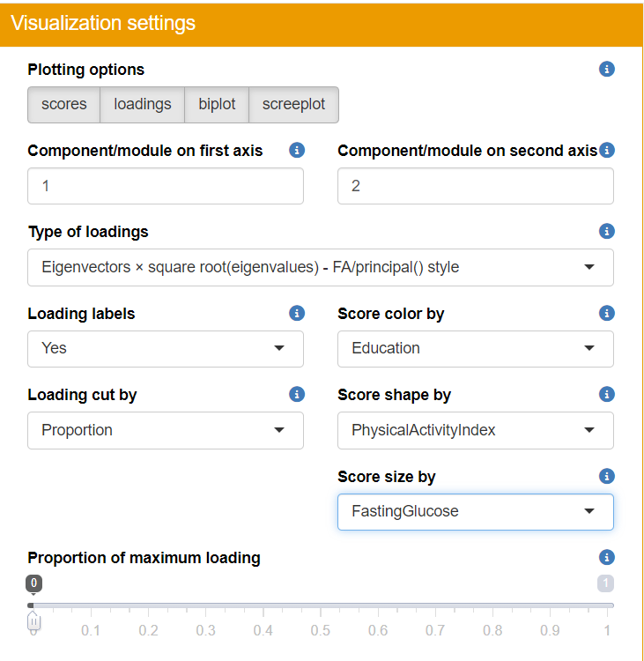This screenshot has height=661, width=644.
Task: Click info icon for first axis component
Action: 297,150
